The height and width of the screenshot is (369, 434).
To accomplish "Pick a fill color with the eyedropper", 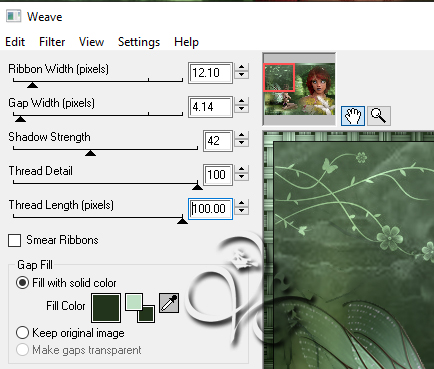I will [169, 303].
